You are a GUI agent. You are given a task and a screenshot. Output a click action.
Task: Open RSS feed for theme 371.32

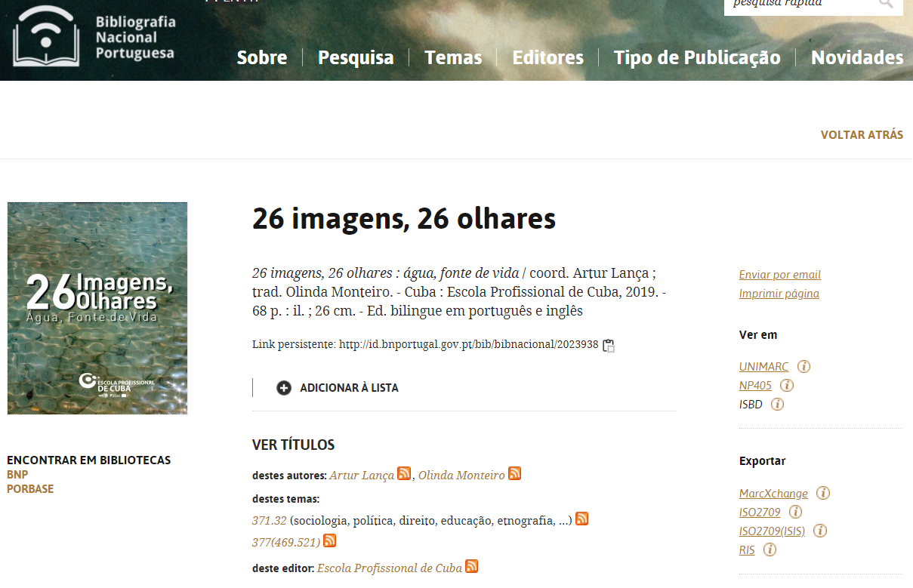point(582,519)
